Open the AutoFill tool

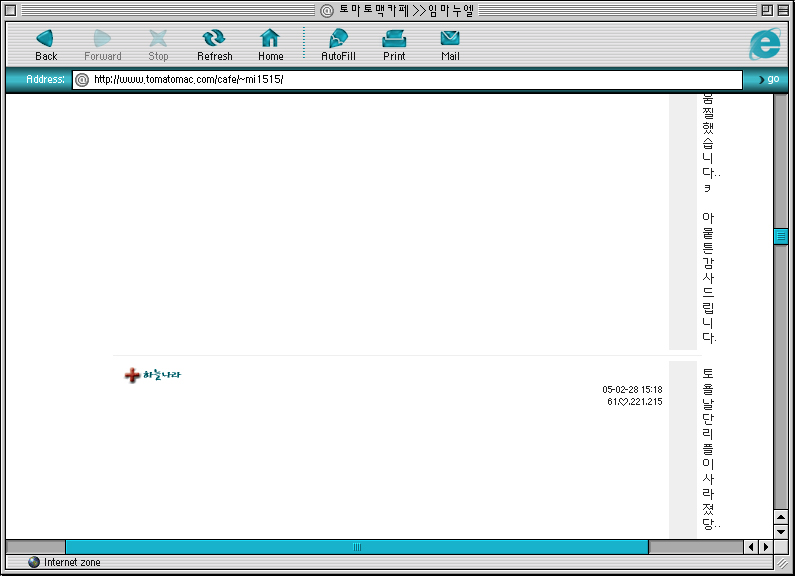click(338, 44)
